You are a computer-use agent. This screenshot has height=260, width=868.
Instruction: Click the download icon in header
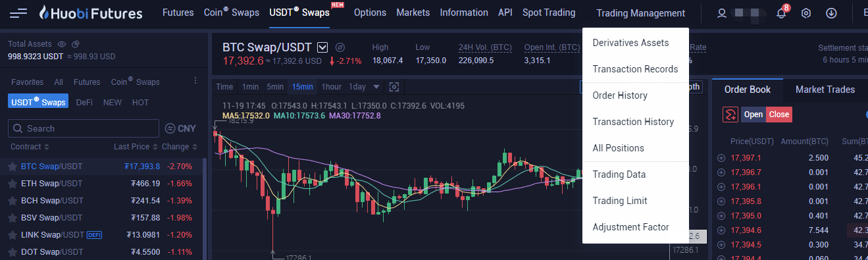click(832, 13)
